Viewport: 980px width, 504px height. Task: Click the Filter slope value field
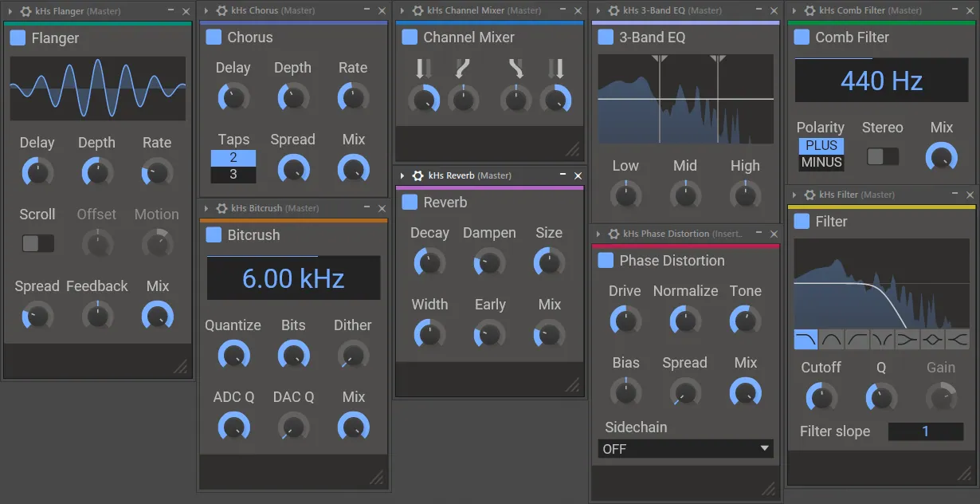[x=925, y=431]
